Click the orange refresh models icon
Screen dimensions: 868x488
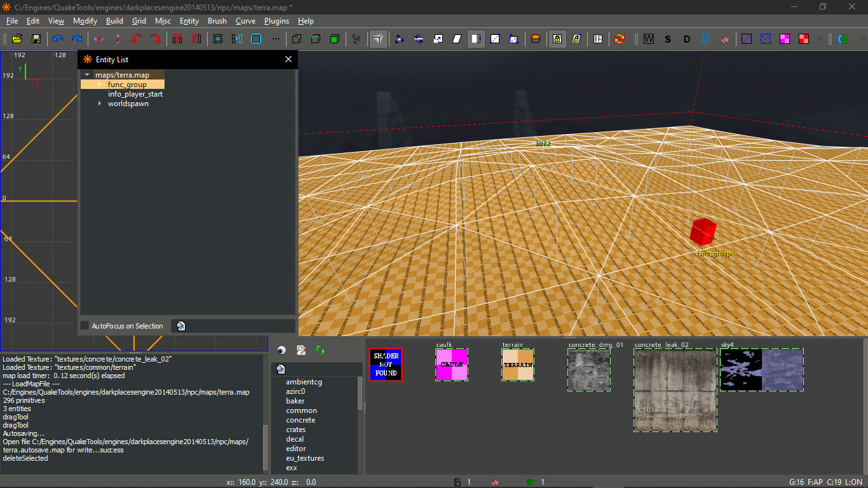click(620, 39)
